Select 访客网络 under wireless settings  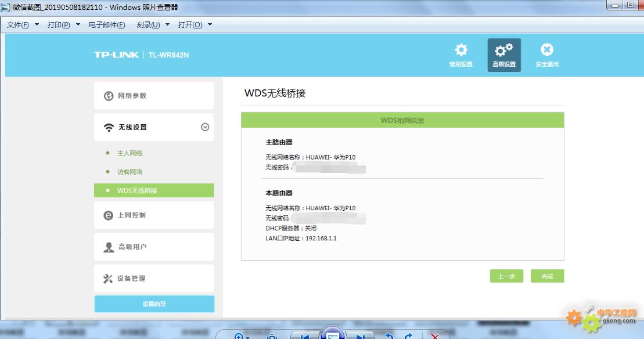[x=129, y=172]
